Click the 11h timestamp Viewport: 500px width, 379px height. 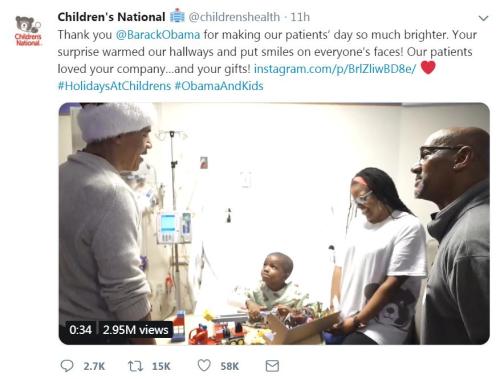[300, 17]
